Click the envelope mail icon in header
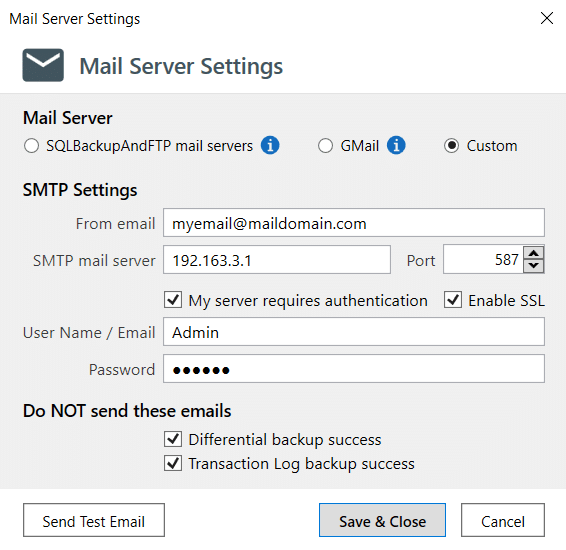566x550 pixels. point(43,65)
